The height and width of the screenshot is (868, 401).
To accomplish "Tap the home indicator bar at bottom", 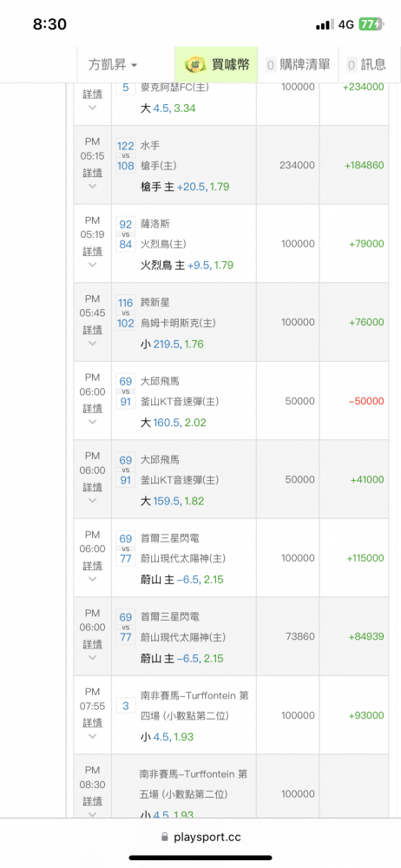I will click(200, 858).
